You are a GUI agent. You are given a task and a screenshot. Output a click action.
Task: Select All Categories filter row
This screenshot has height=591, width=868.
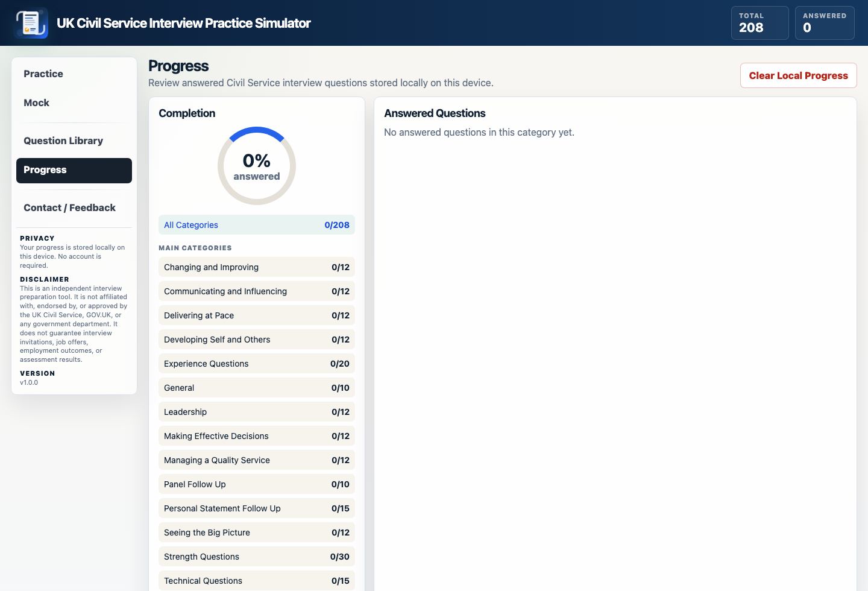[257, 225]
